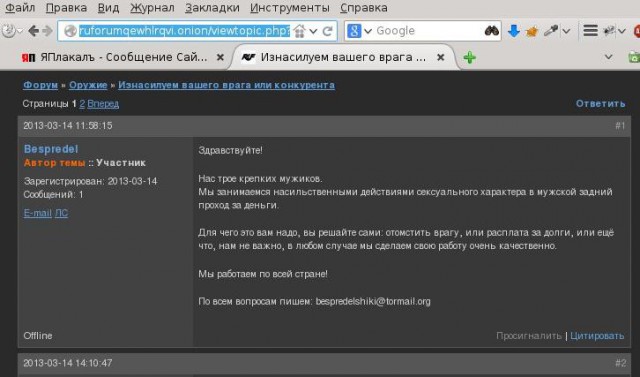Open the Справка menu

tap(364, 8)
